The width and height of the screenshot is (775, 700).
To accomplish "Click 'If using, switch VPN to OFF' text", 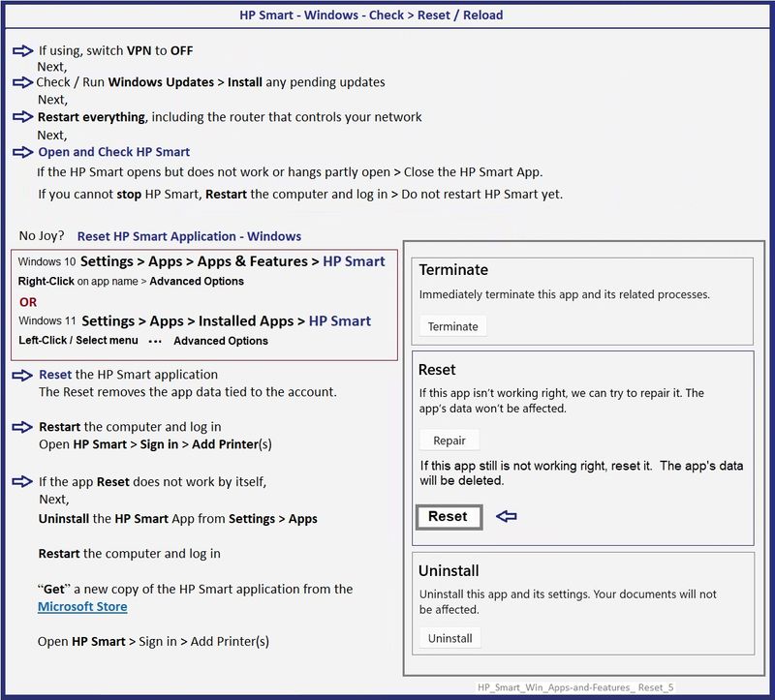I will tap(115, 51).
